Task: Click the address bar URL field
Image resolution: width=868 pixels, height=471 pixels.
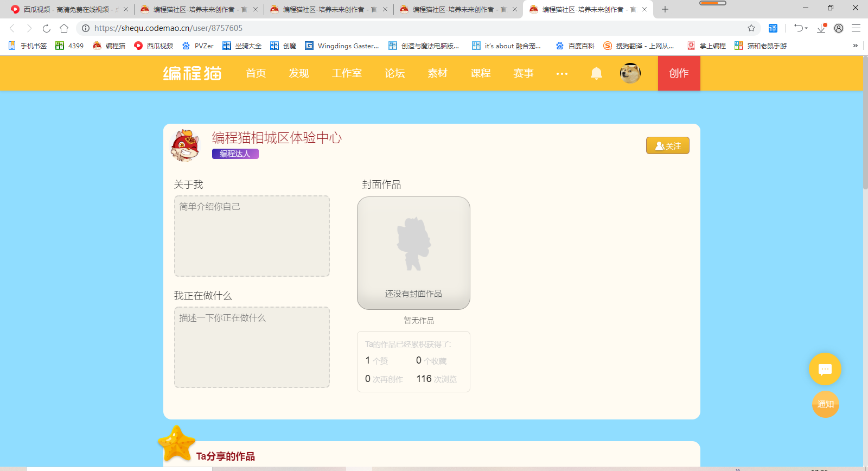Action: (x=418, y=28)
